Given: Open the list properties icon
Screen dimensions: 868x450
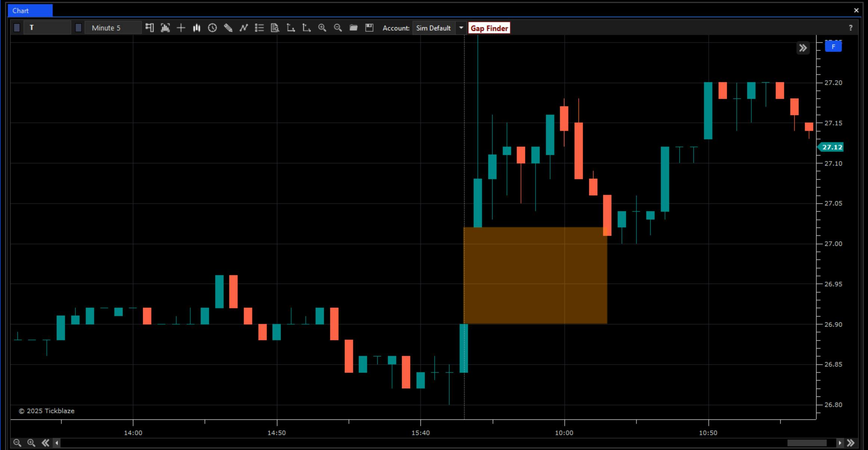Looking at the screenshot, I should coord(259,28).
